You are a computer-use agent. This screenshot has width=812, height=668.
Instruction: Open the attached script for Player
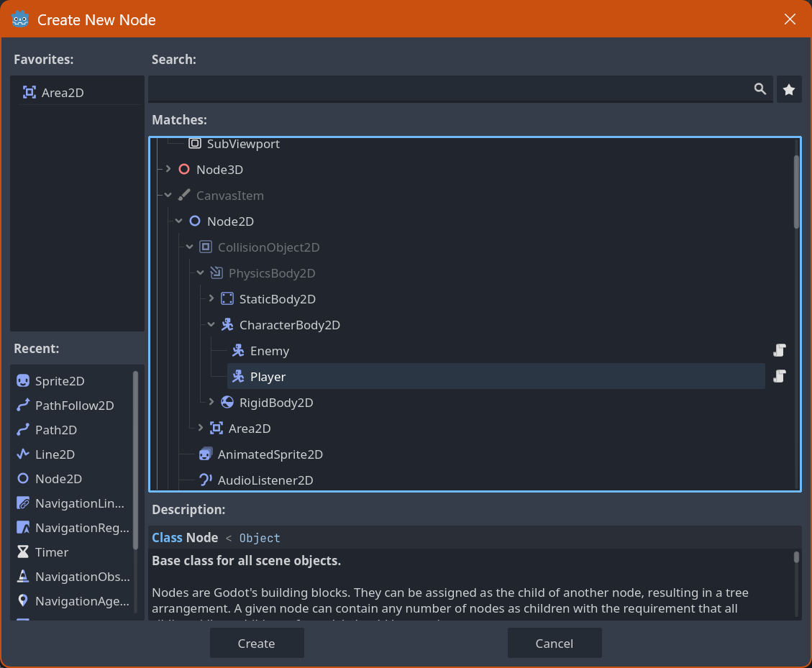(779, 376)
